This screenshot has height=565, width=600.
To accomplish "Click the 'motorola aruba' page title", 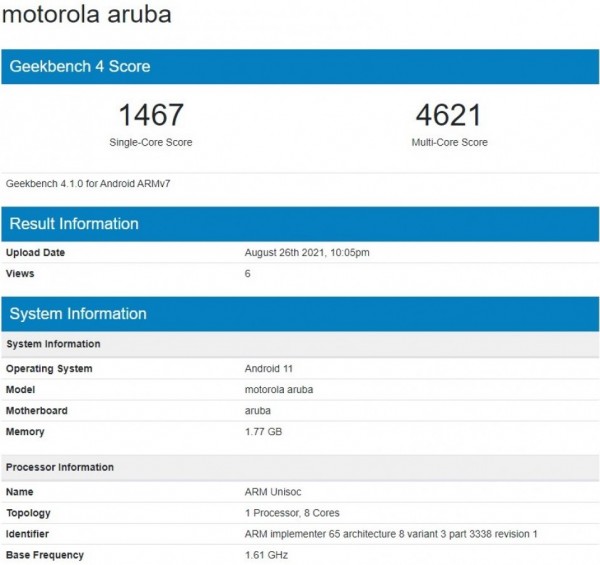I will tap(86, 15).
